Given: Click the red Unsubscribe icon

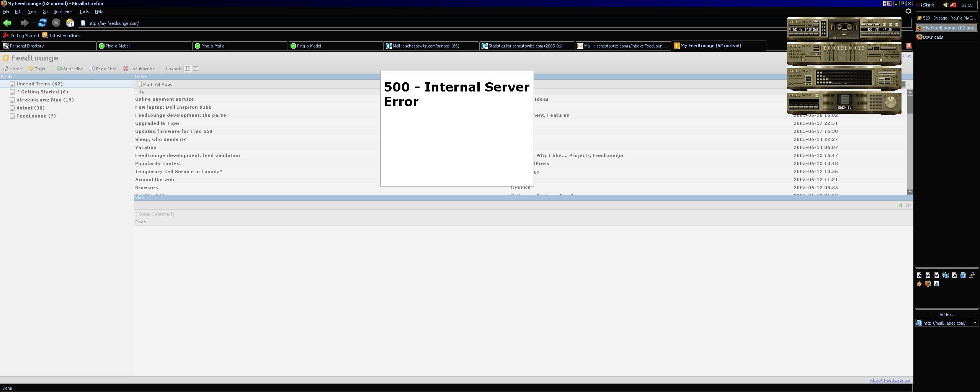Looking at the screenshot, I should click(125, 69).
